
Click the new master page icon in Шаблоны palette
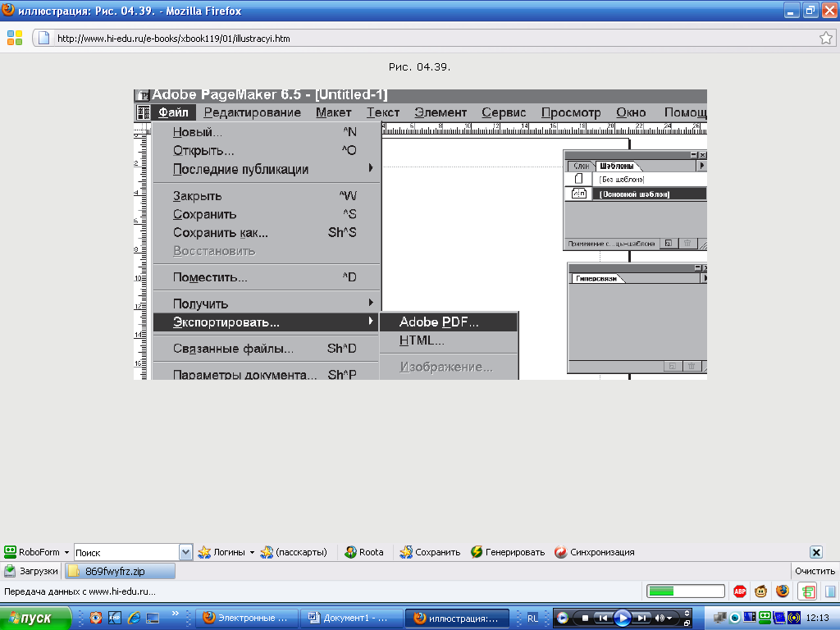click(668, 244)
